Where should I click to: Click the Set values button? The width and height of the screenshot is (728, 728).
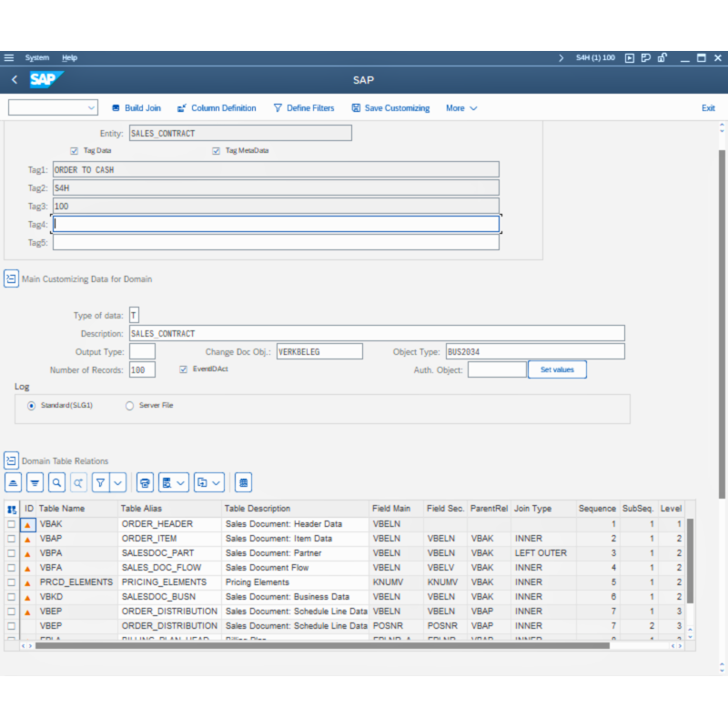557,370
